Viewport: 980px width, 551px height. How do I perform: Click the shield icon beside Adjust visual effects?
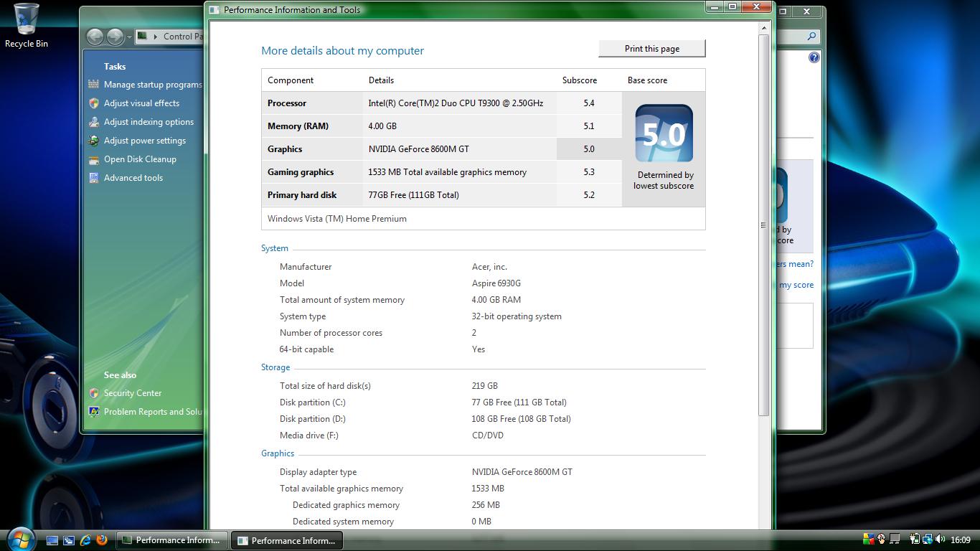click(x=93, y=103)
